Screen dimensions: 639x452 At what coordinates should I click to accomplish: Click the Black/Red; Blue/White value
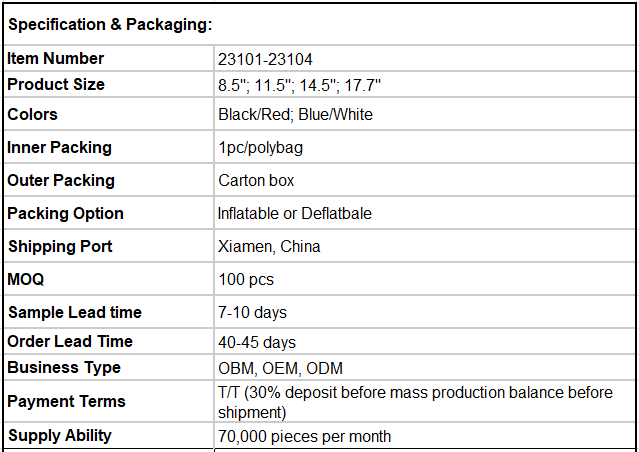[x=295, y=115]
